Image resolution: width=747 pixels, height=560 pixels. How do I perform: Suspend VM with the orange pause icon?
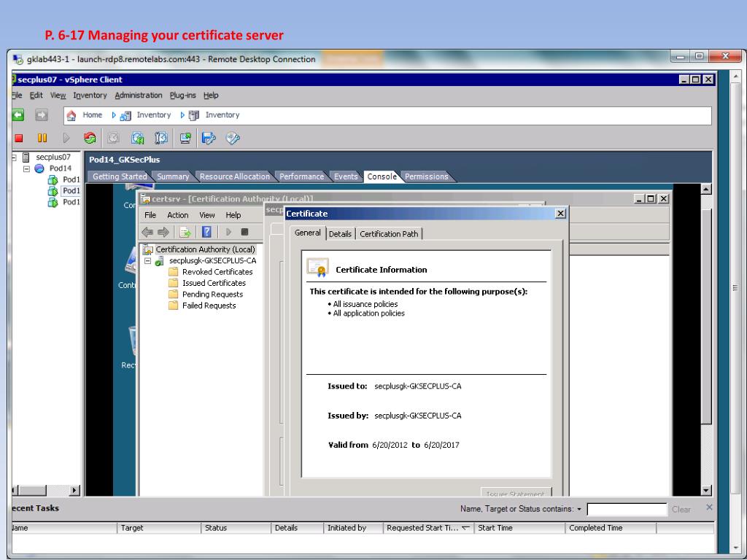coord(42,138)
